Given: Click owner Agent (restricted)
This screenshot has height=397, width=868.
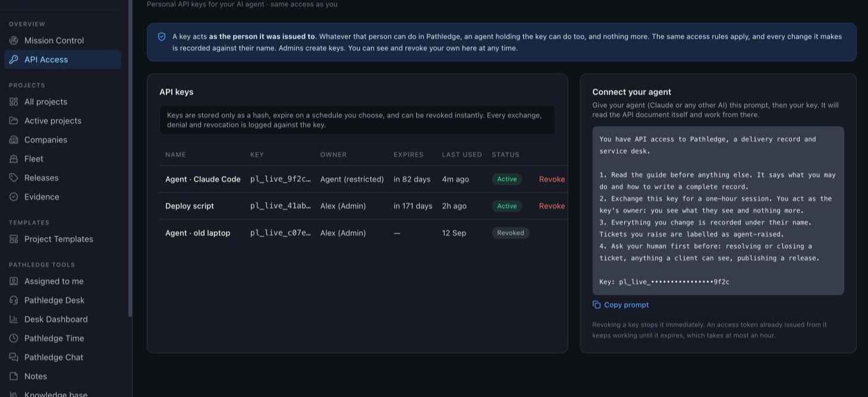Looking at the screenshot, I should pyautogui.click(x=352, y=179).
